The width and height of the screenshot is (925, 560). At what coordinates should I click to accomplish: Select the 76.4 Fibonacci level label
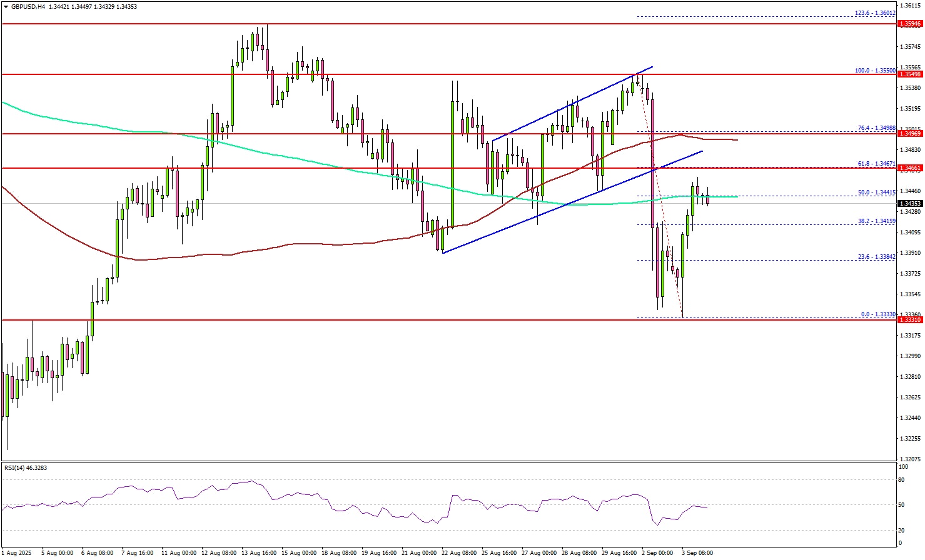(x=876, y=127)
